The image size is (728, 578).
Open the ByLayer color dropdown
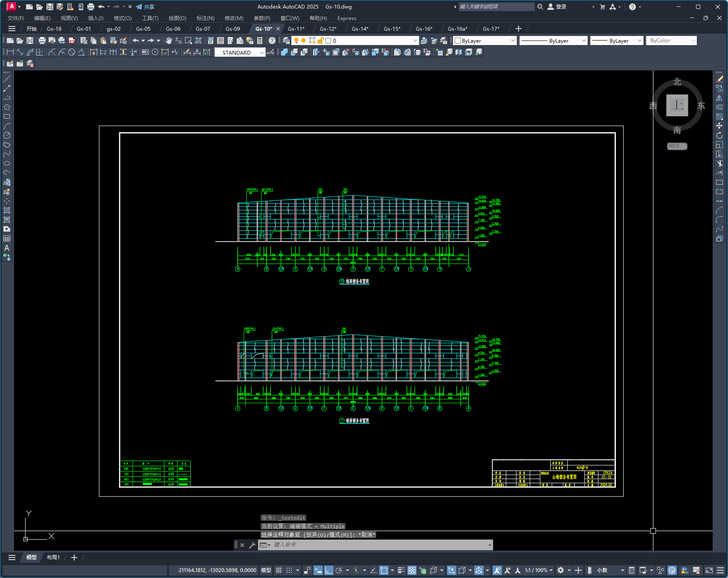[x=484, y=41]
